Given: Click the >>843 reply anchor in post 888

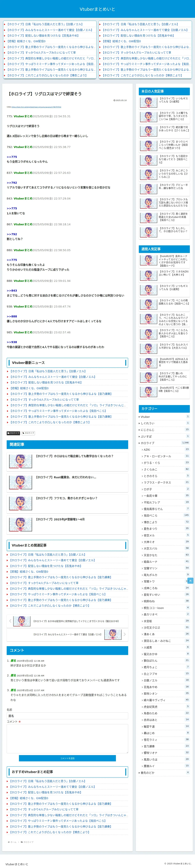Looking at the screenshot, I should (x=12, y=290).
